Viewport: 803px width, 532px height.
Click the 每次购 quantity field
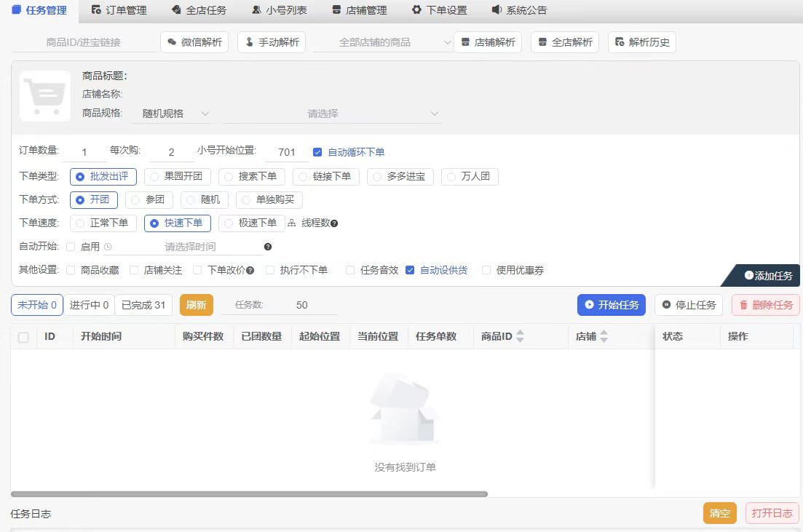[x=171, y=152]
